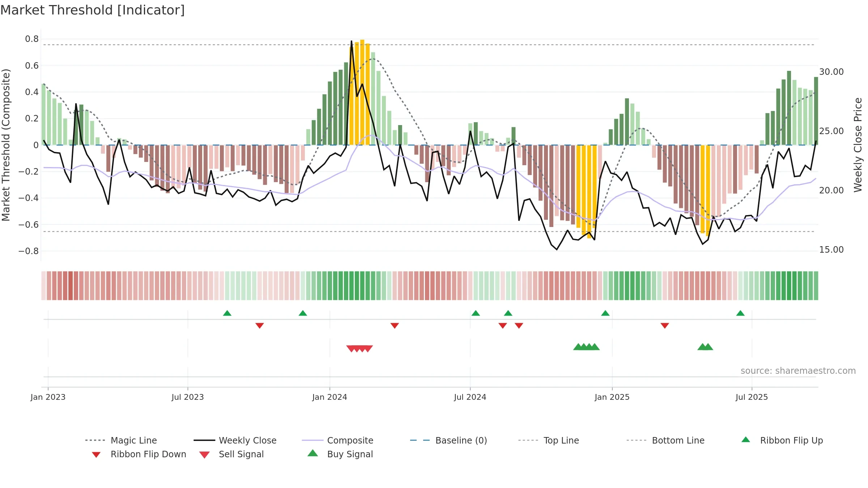Viewport: 868px width, 488px height.
Task: Click the 30.00 price axis label
Action: coord(831,72)
